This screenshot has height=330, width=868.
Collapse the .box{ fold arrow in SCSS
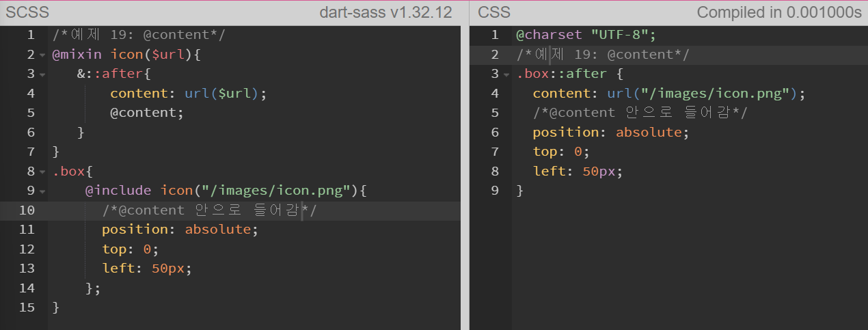click(42, 172)
